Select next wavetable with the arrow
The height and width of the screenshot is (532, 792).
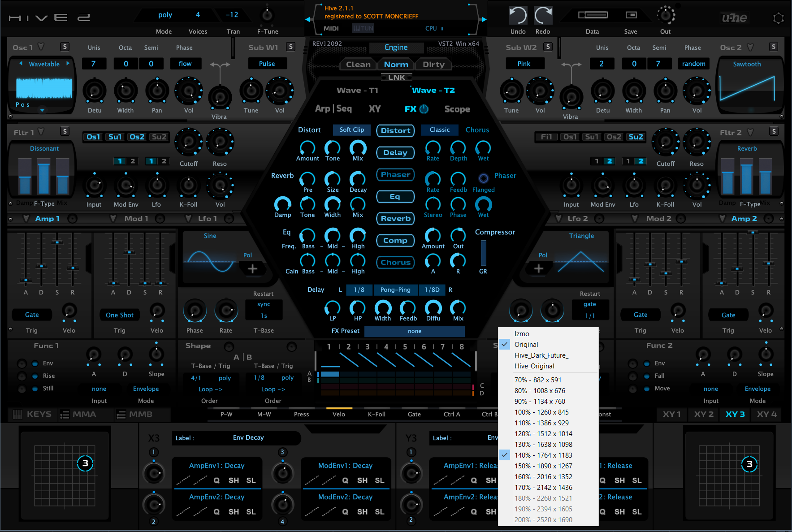(x=68, y=64)
